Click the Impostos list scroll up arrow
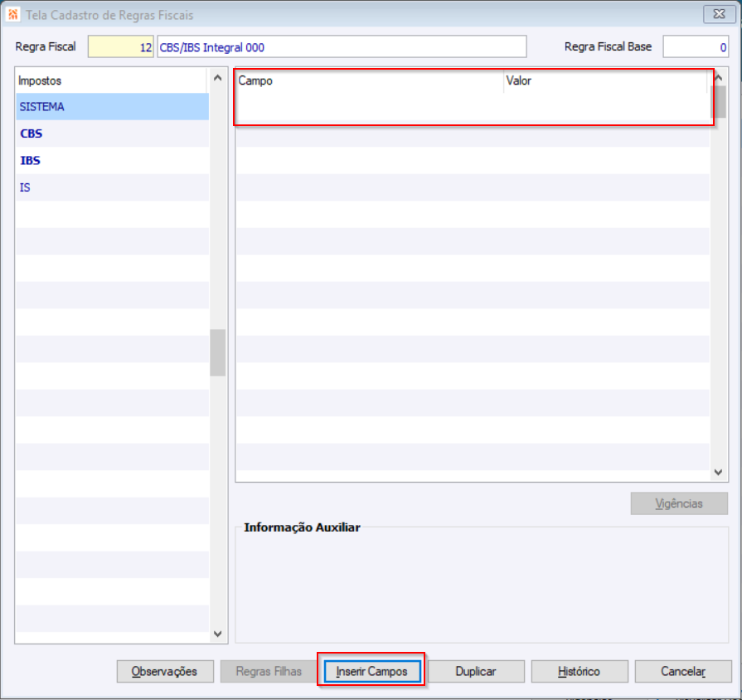 (x=218, y=78)
